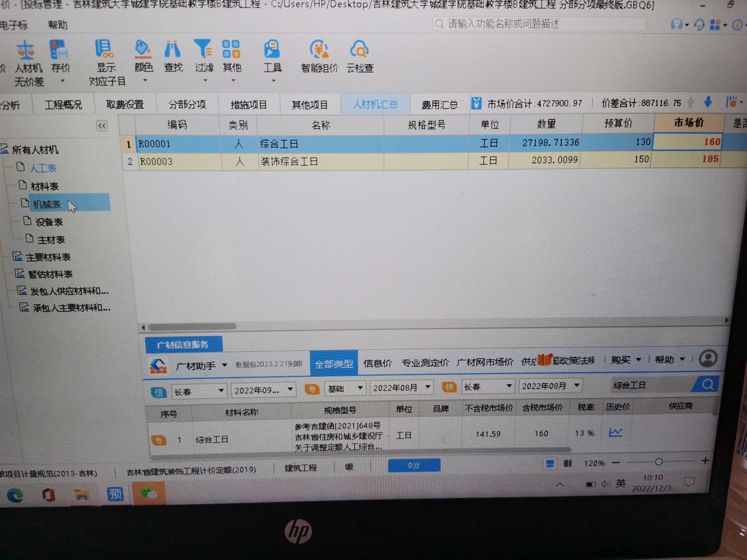Click the 市场价 cell 160 for 综合工日
The image size is (747, 560).
click(688, 142)
